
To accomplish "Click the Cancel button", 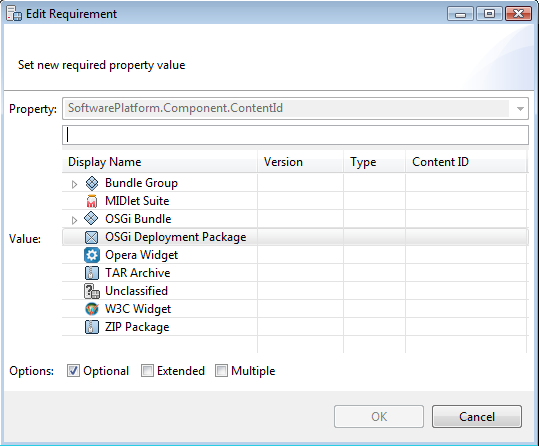I will click(477, 417).
